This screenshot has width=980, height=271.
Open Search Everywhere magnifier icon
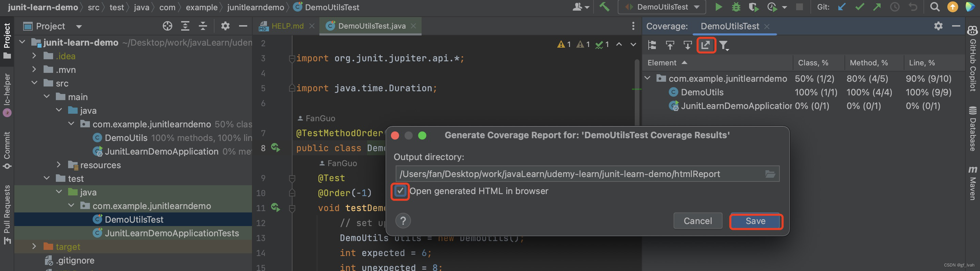934,7
